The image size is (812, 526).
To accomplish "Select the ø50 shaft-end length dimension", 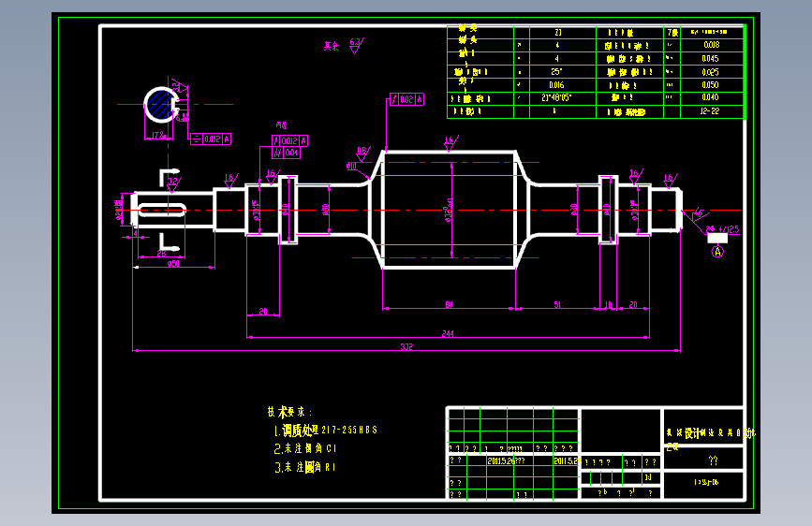I will [x=173, y=264].
